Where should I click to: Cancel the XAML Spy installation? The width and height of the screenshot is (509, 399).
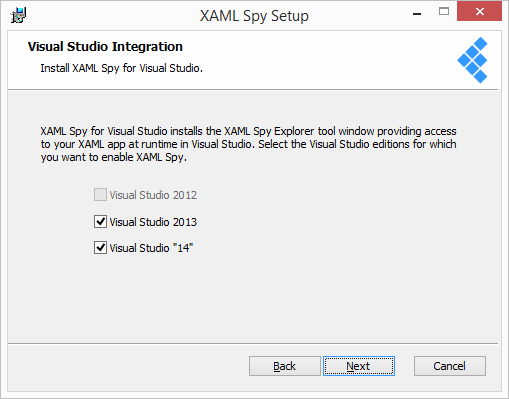coord(450,366)
